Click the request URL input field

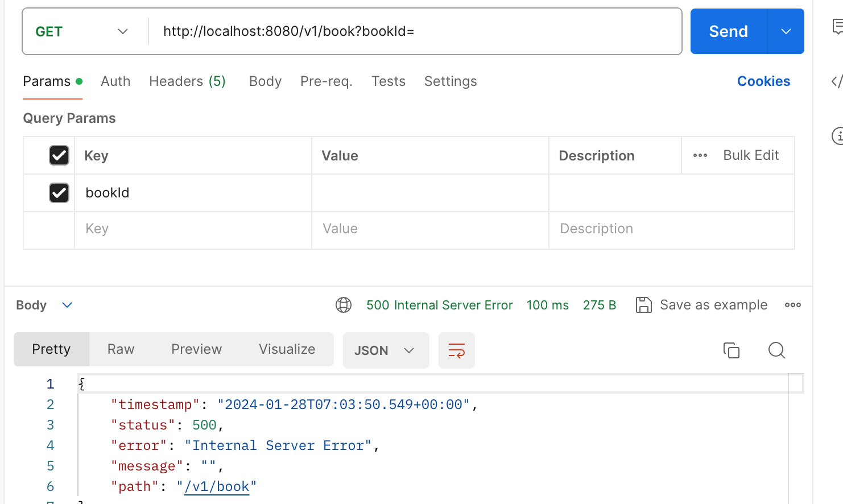click(415, 31)
